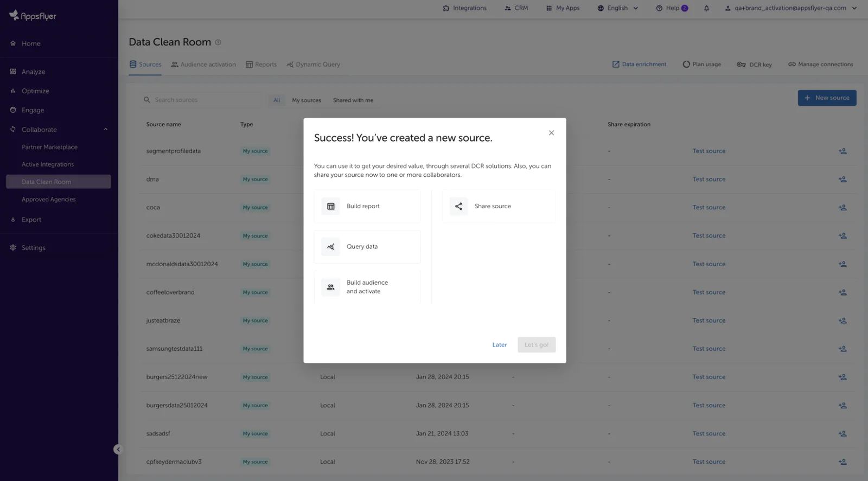Screen dimensions: 868x481
Task: Click the Later button
Action: point(499,345)
